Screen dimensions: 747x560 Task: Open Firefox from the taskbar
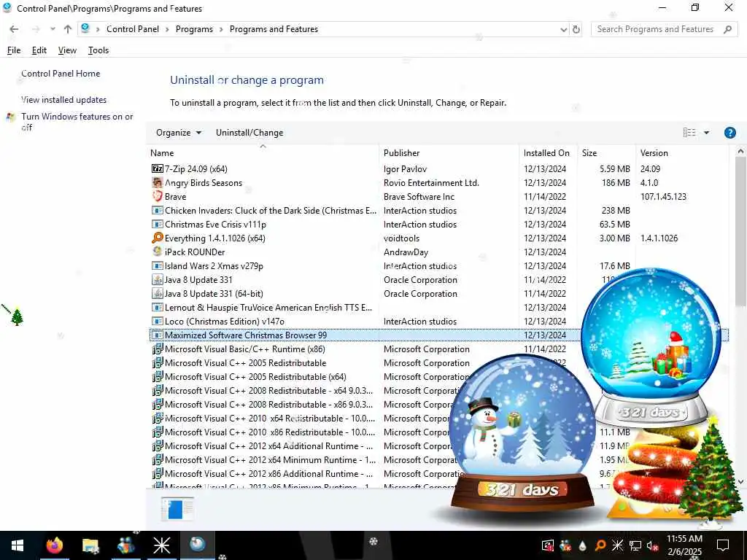[x=54, y=545]
